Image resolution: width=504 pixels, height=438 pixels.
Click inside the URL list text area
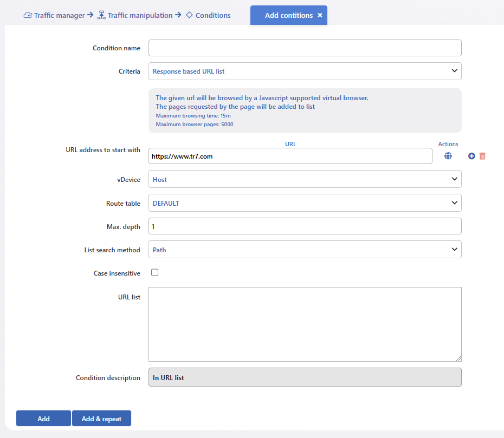[x=305, y=324]
